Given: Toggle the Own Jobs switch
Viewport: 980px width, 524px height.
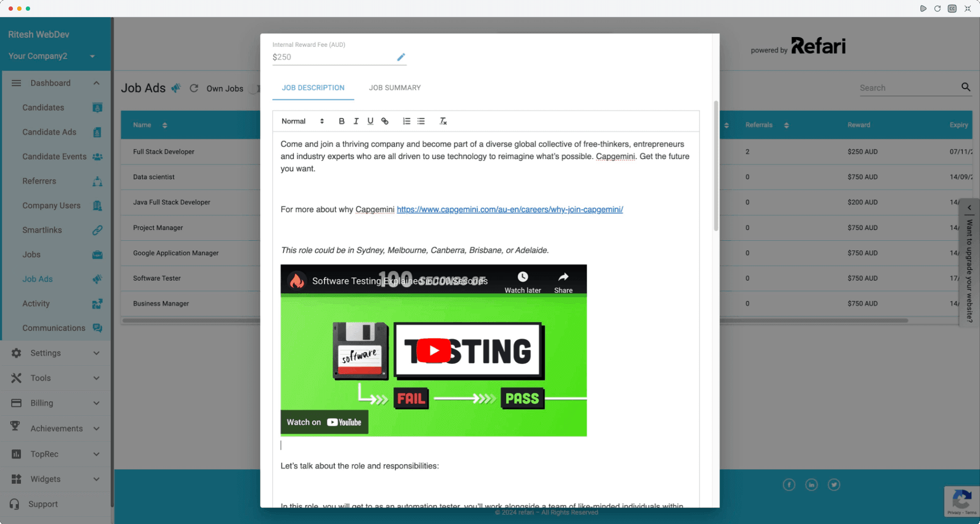Looking at the screenshot, I should 255,89.
